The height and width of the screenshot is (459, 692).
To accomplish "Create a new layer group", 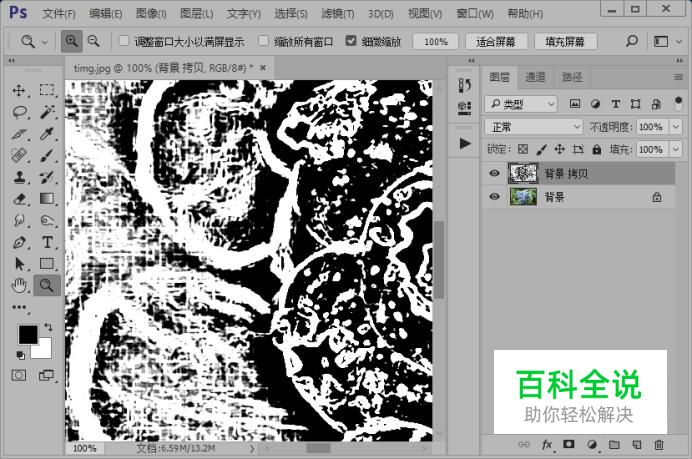I will pos(614,445).
